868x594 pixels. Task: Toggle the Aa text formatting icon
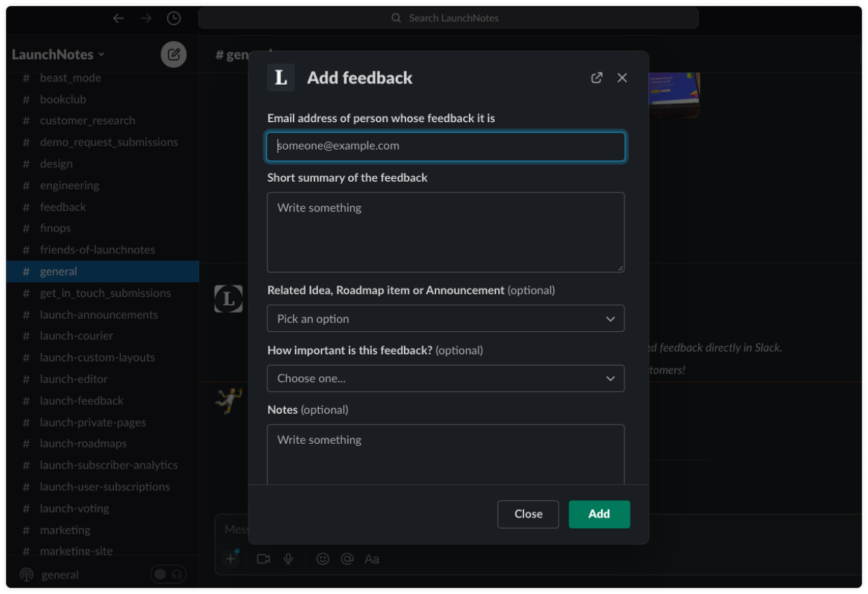click(372, 559)
